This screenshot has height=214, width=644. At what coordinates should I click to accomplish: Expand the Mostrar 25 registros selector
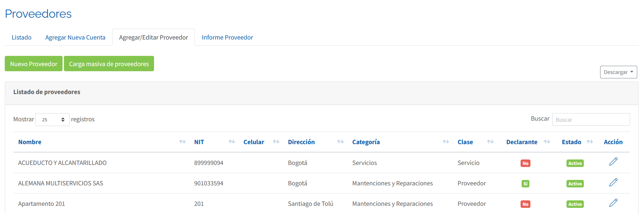[x=52, y=120]
